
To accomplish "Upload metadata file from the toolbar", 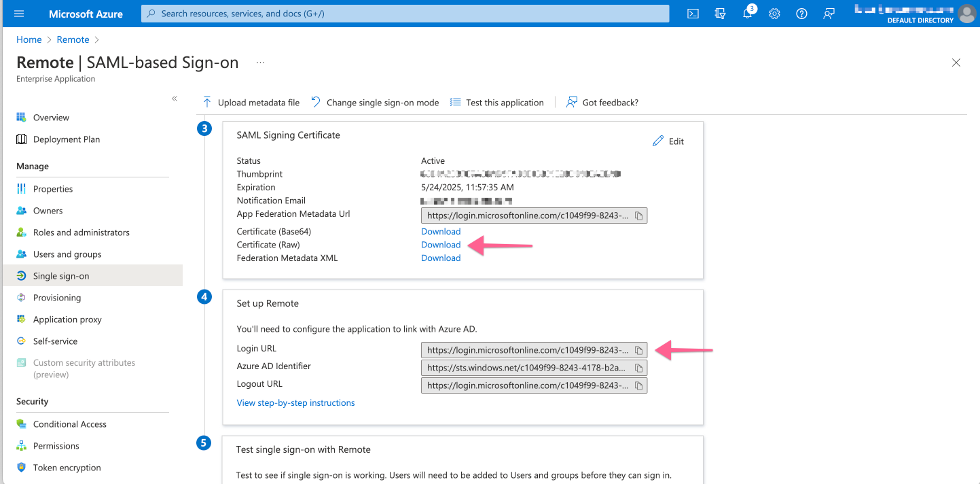I will tap(251, 102).
